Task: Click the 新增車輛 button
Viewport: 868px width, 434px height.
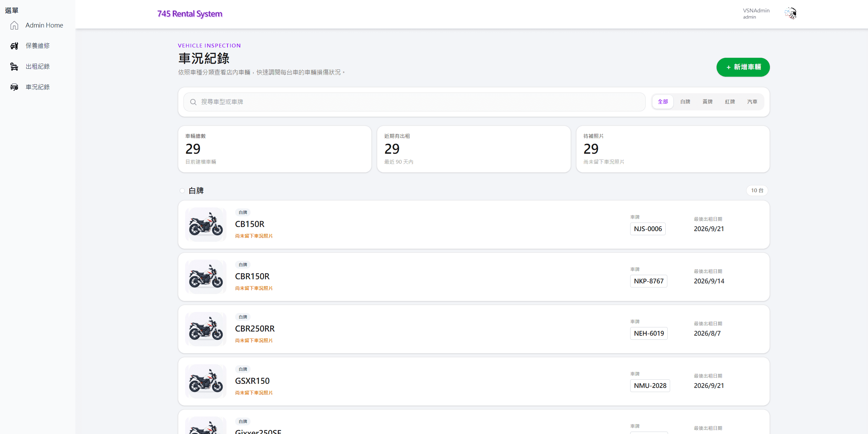Action: 743,67
